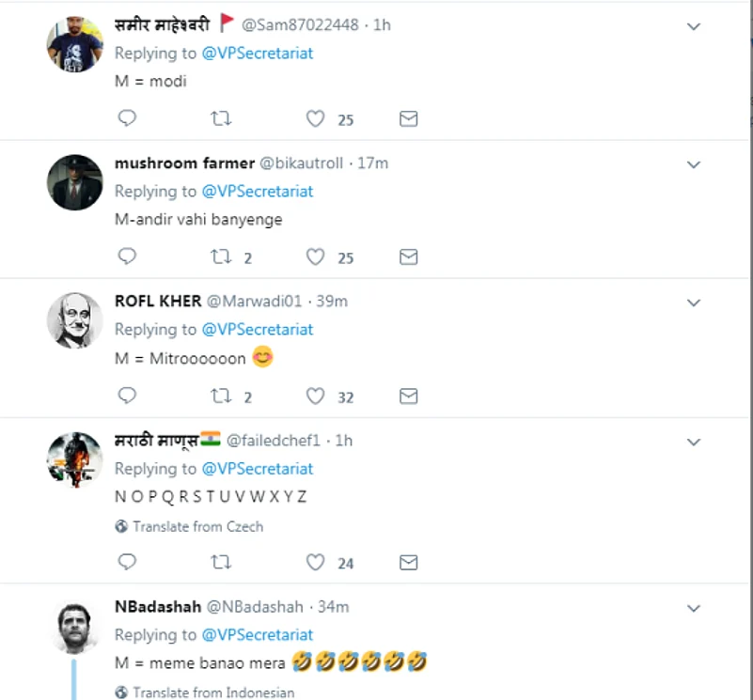Message icon on mushroom farmer's tweet
This screenshot has width=753, height=700.
[x=408, y=257]
